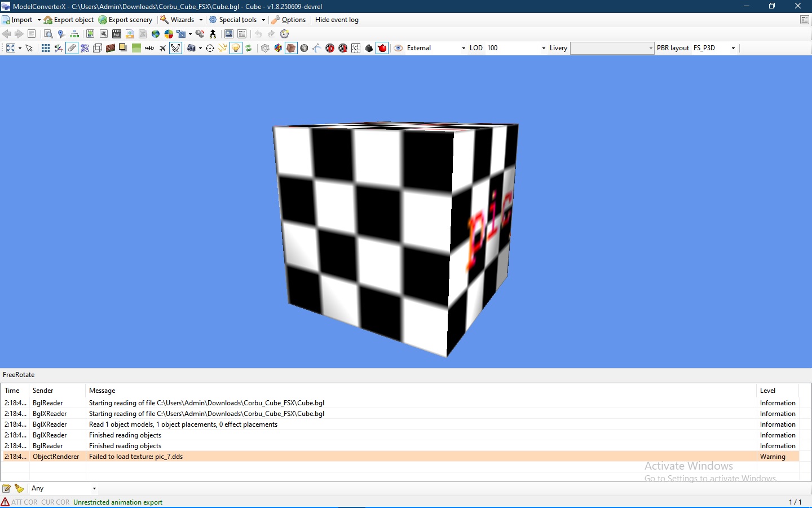Click the Unrestricted animation export link
This screenshot has width=812, height=508.
[x=118, y=502]
